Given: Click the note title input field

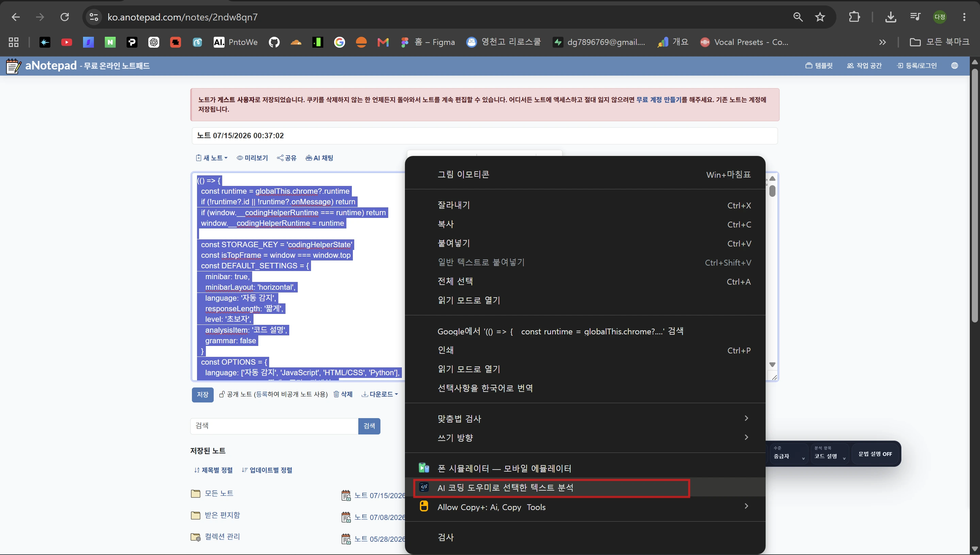Looking at the screenshot, I should (485, 136).
